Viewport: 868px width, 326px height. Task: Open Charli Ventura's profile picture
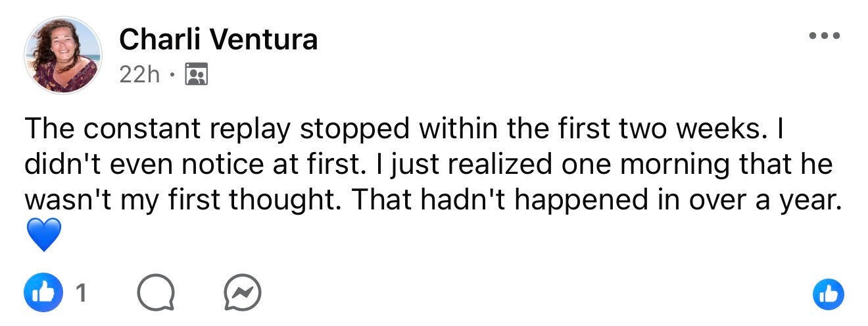click(x=63, y=55)
